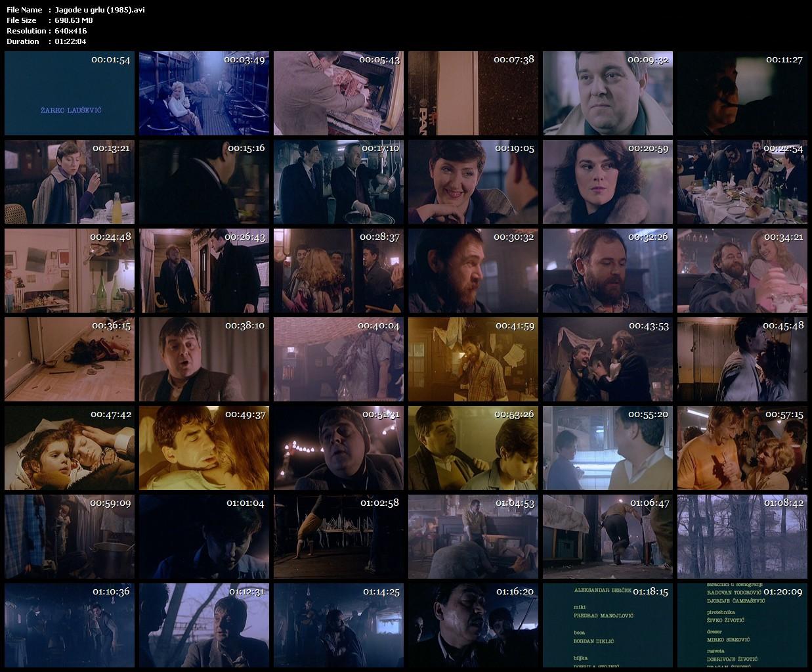Select the 00:24:48 room thumbnail
The image size is (812, 672).
coord(70,271)
